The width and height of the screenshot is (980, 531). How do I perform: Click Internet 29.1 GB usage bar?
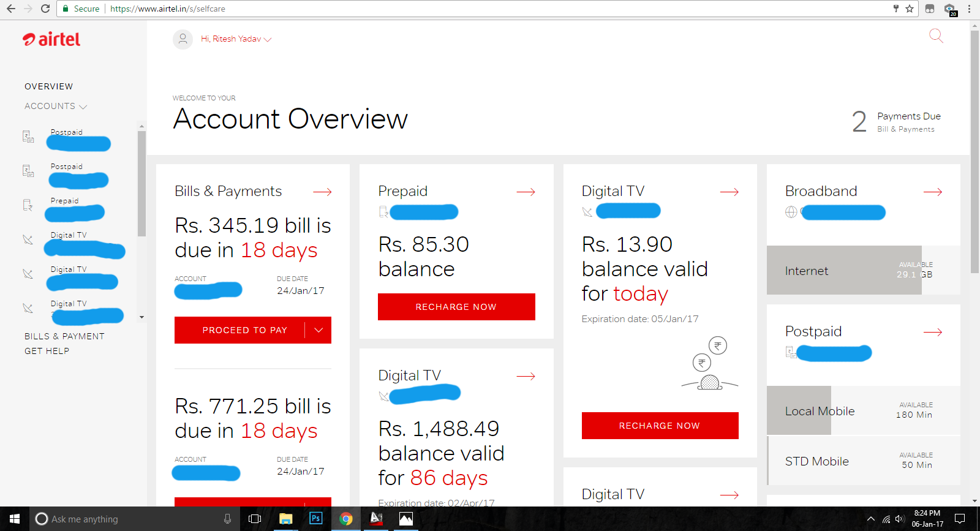pyautogui.click(x=864, y=270)
